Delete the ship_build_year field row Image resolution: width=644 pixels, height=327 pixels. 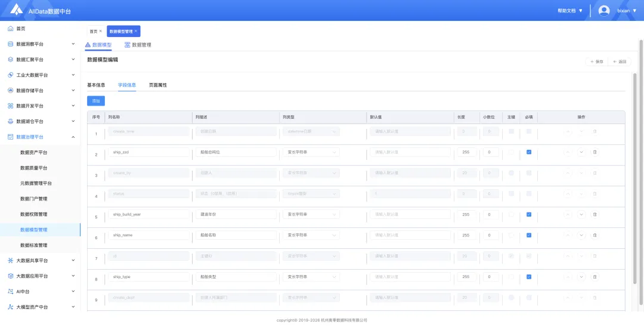click(x=595, y=214)
